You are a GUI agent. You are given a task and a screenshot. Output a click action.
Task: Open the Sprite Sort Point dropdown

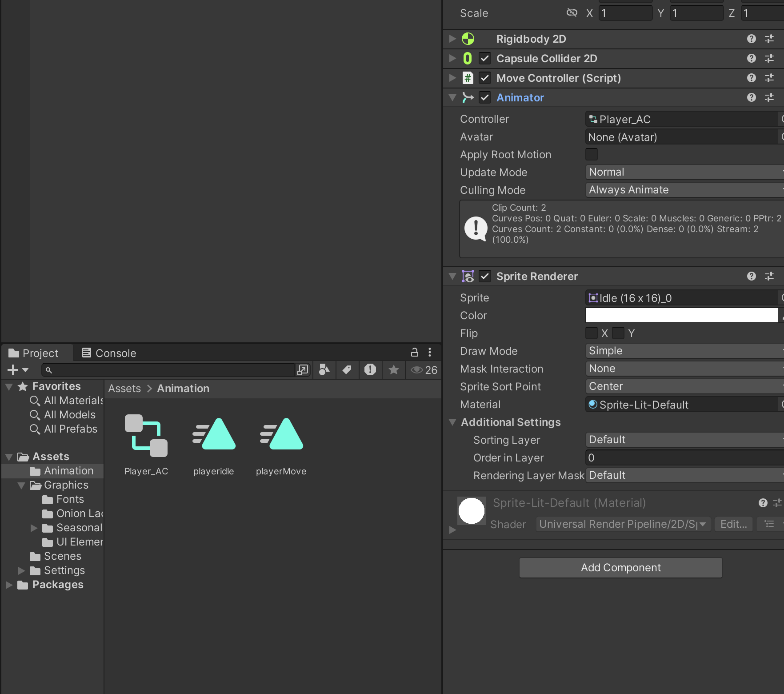click(685, 386)
